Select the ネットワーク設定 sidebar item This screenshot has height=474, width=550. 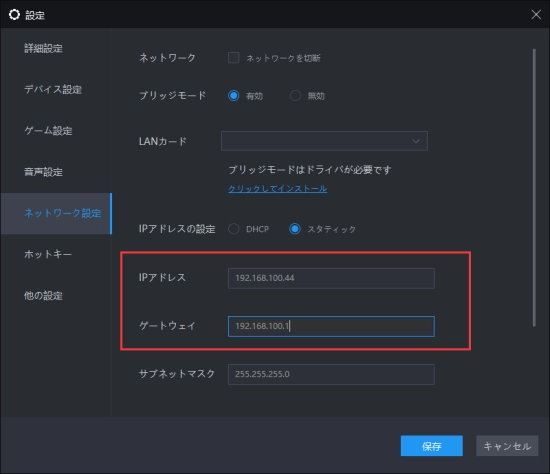point(56,213)
